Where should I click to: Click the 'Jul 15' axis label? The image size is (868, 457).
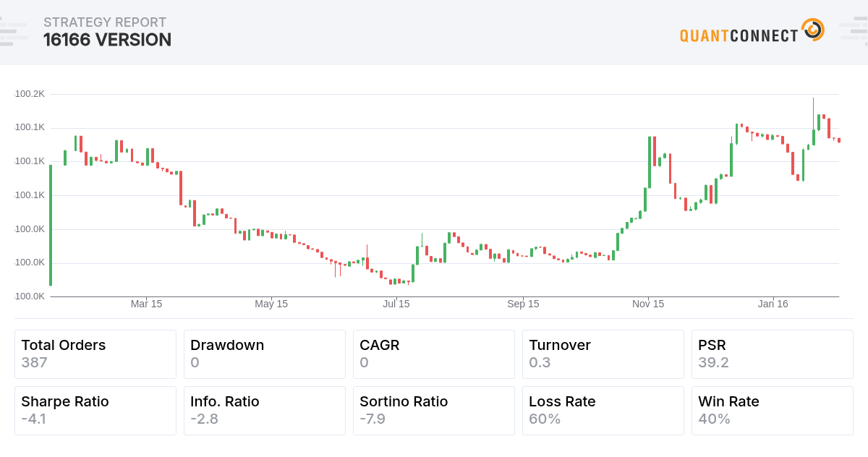[x=396, y=304]
